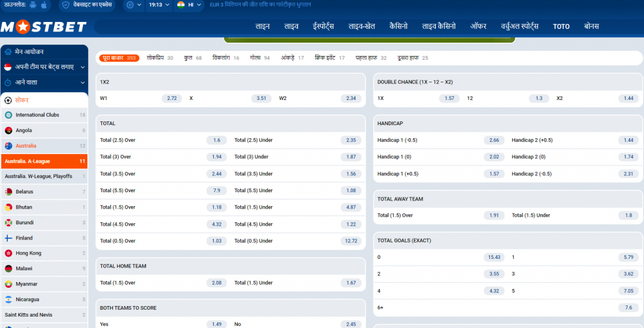This screenshot has height=328, width=644.
Task: Click the Angola flag icon
Action: (x=8, y=131)
